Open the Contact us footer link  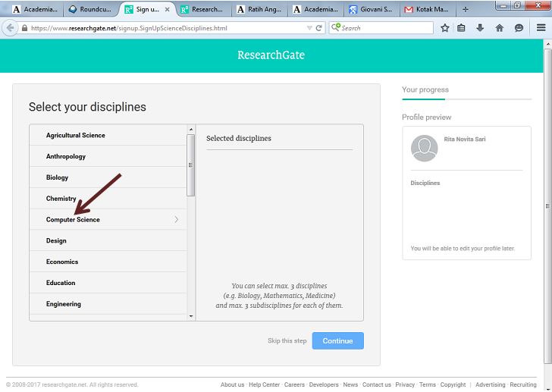click(x=377, y=384)
